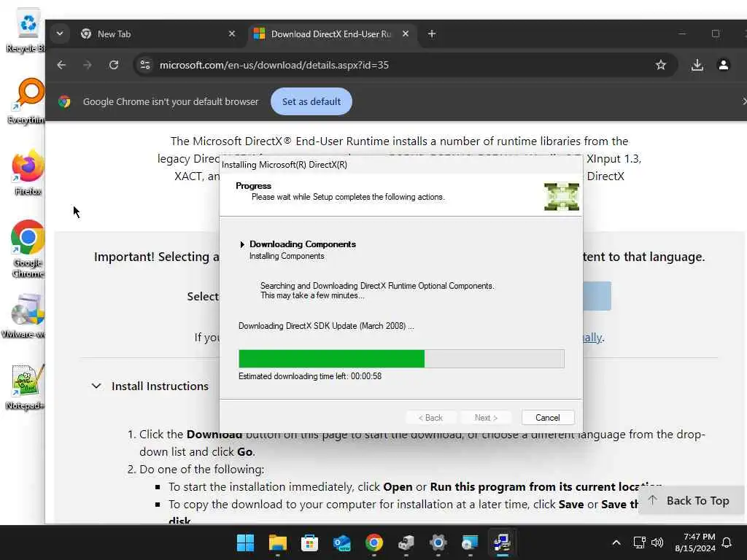This screenshot has height=560, width=747.
Task: Click the network tray icon
Action: 639,542
